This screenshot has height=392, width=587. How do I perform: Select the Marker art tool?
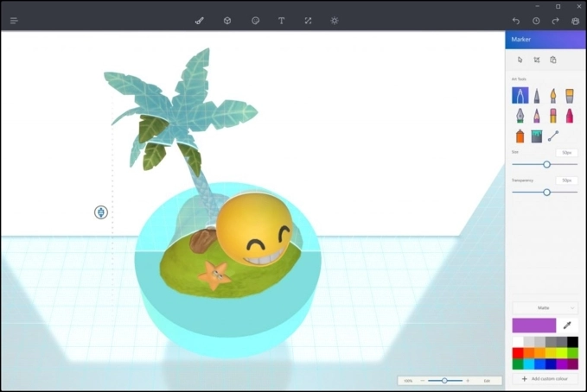click(x=520, y=95)
